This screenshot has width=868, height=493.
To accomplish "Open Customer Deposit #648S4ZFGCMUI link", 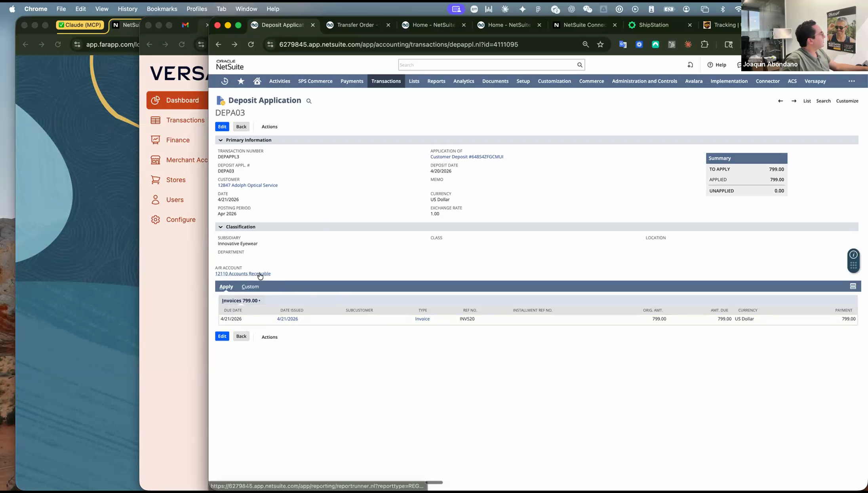I will pyautogui.click(x=467, y=157).
